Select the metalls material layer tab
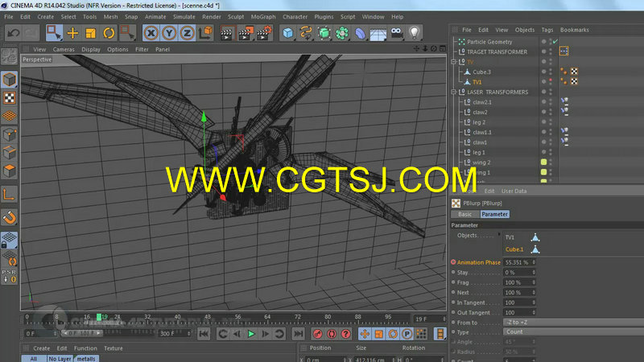The width and height of the screenshot is (644, 362). click(86, 359)
